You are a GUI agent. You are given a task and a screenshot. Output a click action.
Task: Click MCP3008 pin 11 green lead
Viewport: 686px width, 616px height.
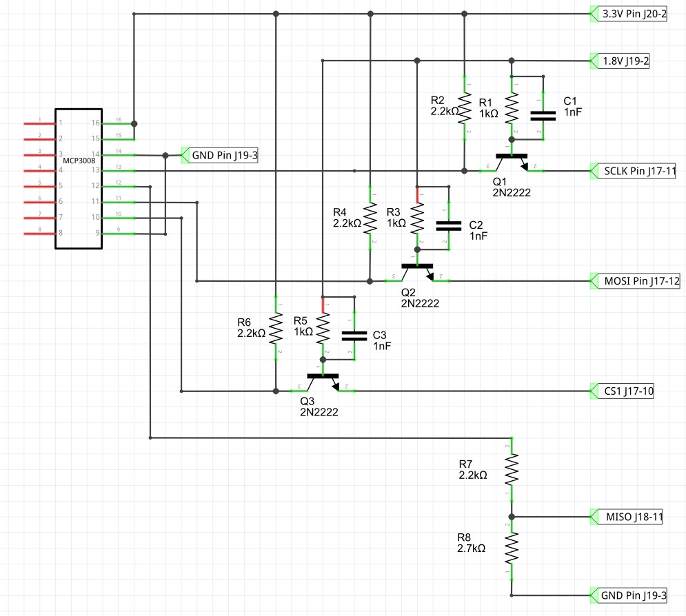pos(119,203)
